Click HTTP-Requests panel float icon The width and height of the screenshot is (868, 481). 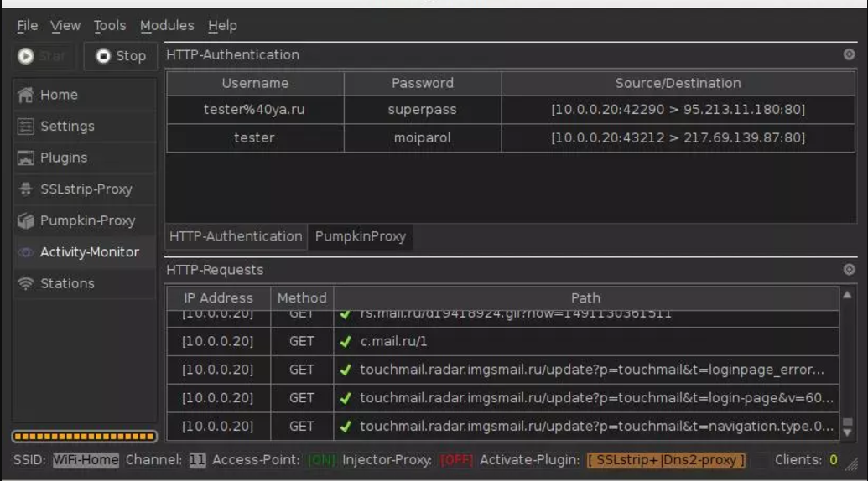[850, 269]
